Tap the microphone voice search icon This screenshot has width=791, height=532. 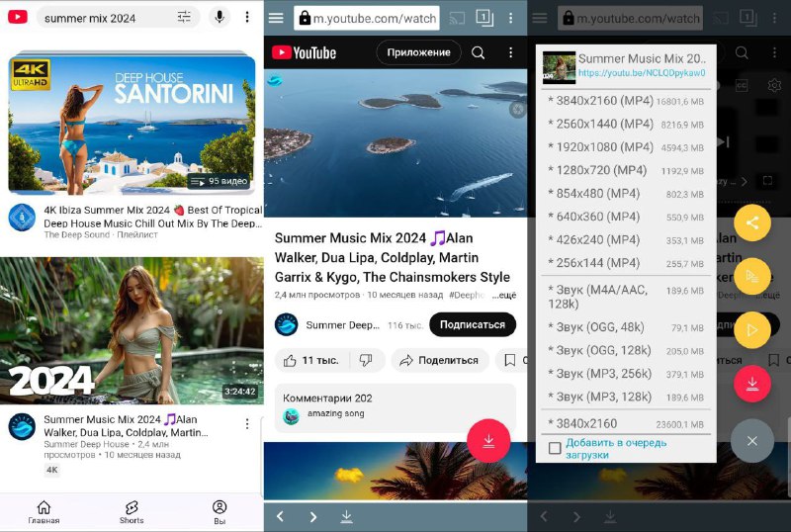click(220, 18)
